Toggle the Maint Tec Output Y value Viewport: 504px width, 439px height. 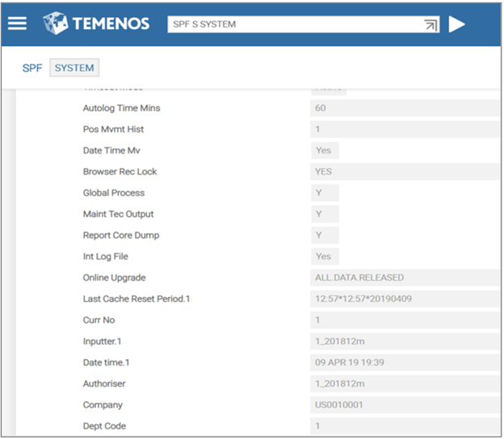(325, 214)
